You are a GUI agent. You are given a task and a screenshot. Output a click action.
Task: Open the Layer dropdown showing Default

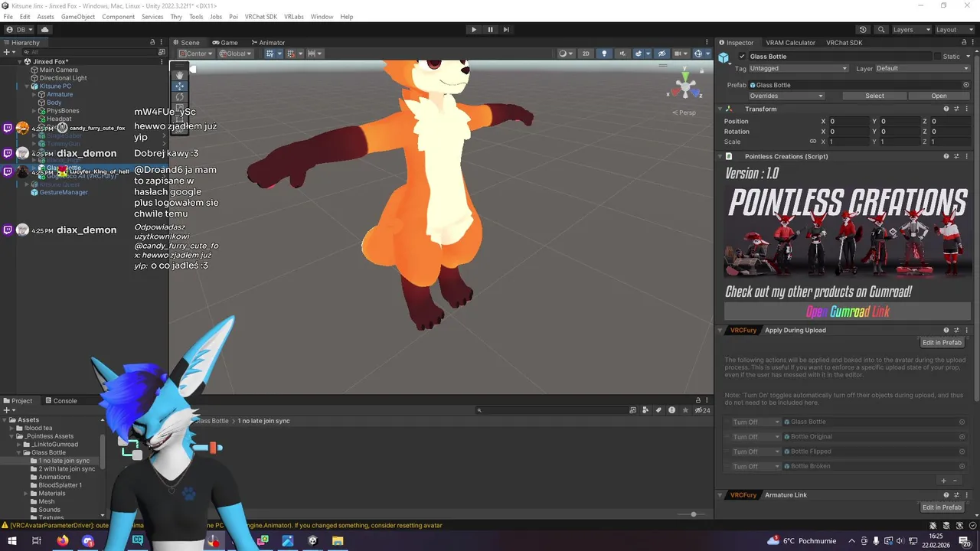[923, 69]
